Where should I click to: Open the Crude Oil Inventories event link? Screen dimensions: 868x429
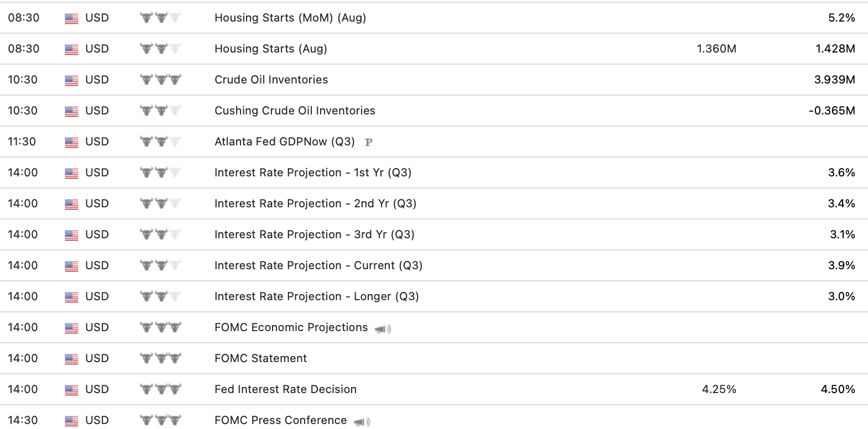tap(271, 80)
